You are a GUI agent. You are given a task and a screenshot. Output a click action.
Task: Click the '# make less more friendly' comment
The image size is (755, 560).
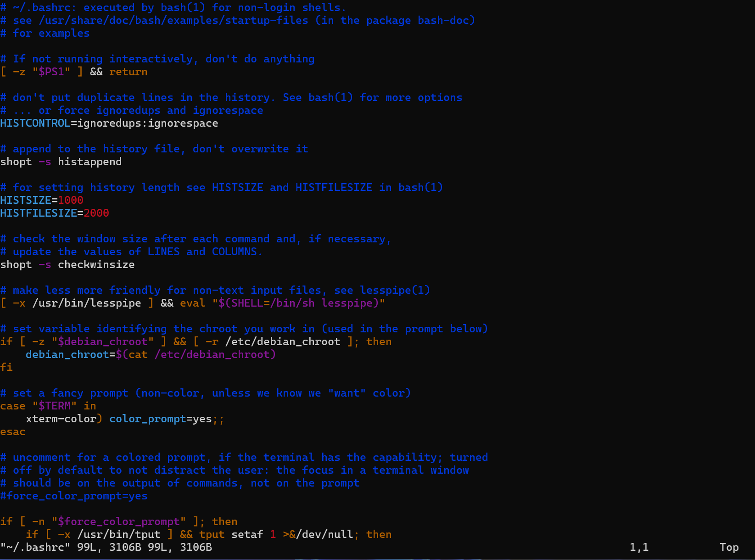click(215, 290)
